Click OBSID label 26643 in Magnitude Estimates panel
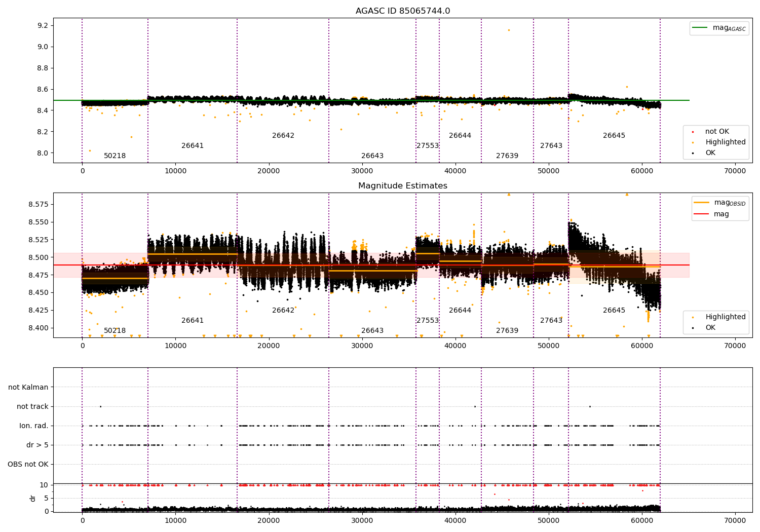Screen dimensions: 760x532 (x=372, y=331)
